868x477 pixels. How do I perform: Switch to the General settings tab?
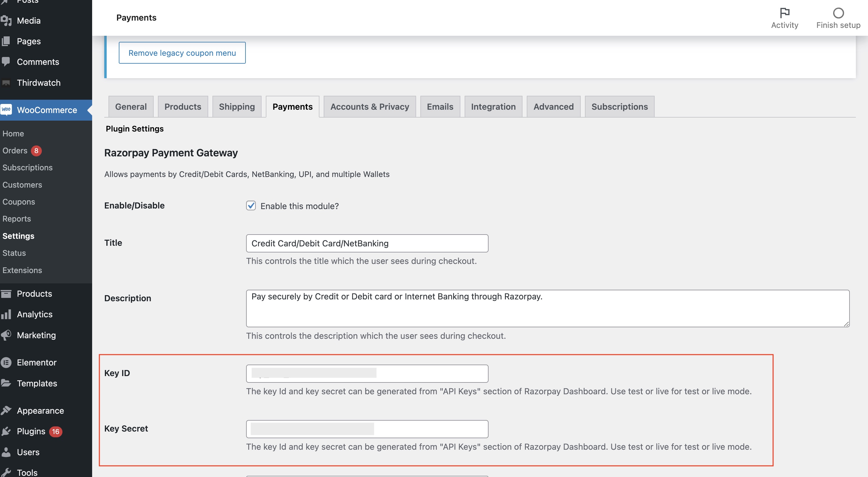click(131, 106)
